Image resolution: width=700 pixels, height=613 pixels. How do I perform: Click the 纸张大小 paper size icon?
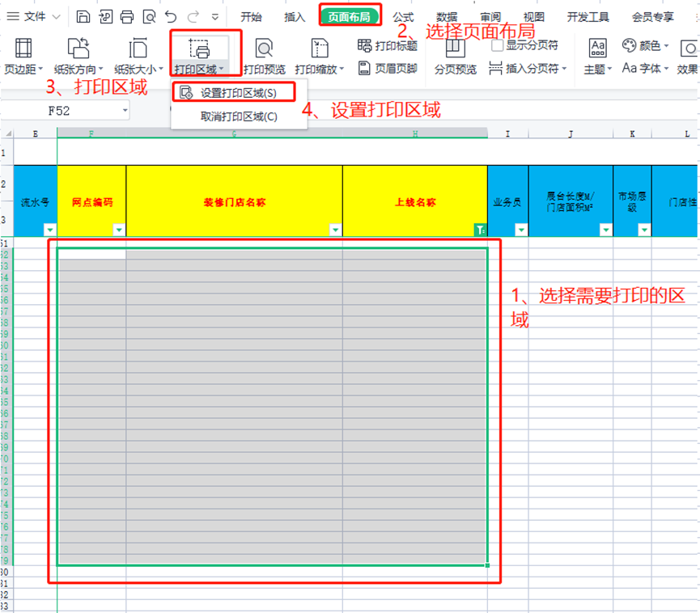tap(138, 49)
